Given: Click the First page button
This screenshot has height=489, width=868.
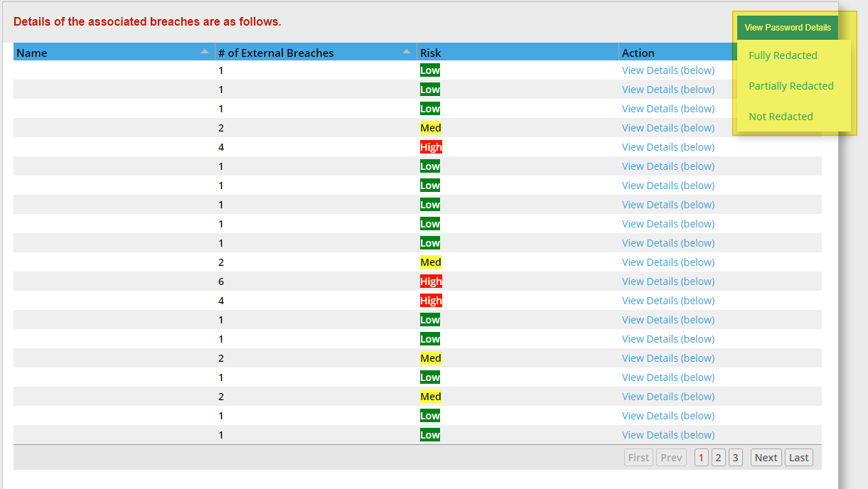Looking at the screenshot, I should click(x=638, y=458).
